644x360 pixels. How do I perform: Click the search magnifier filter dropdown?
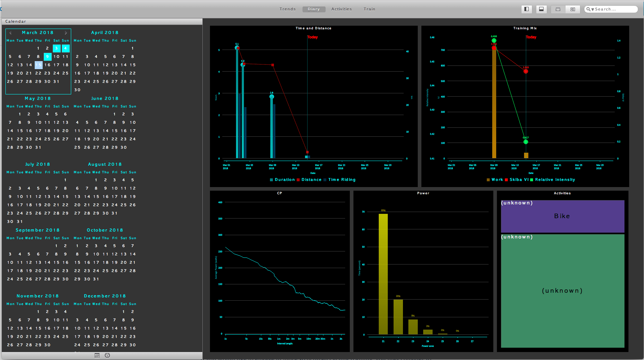pos(590,9)
